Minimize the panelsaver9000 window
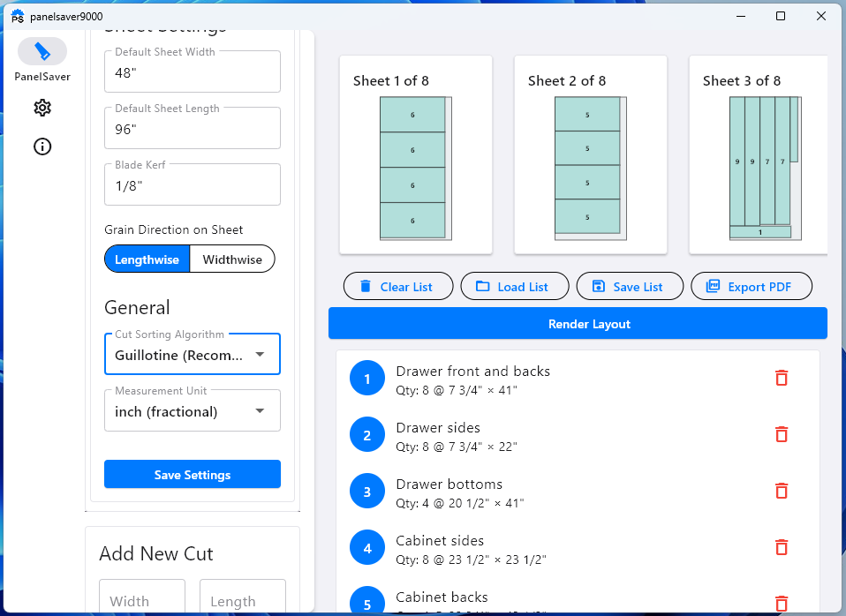The height and width of the screenshot is (616, 846). pyautogui.click(x=741, y=16)
